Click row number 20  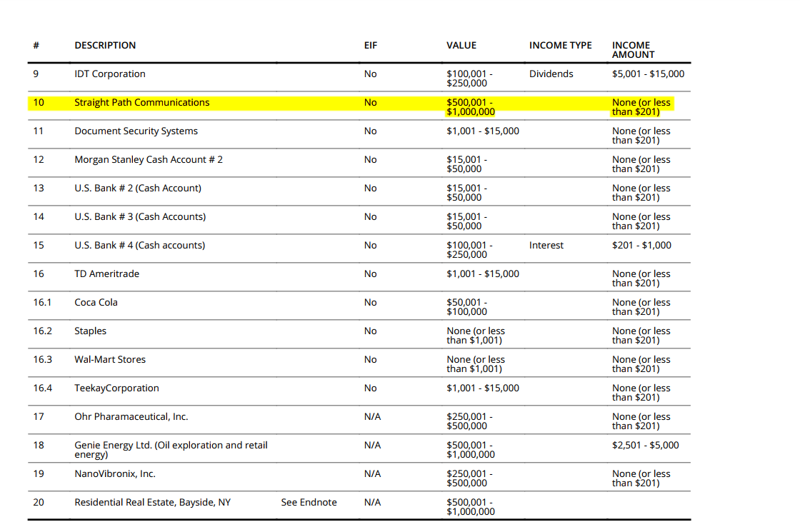39,503
